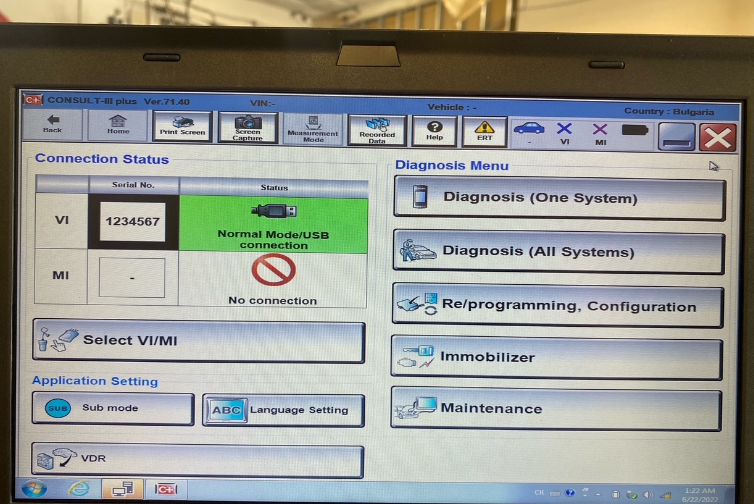Open the Home screen button
Viewport: 754px width, 504px height.
pos(118,125)
